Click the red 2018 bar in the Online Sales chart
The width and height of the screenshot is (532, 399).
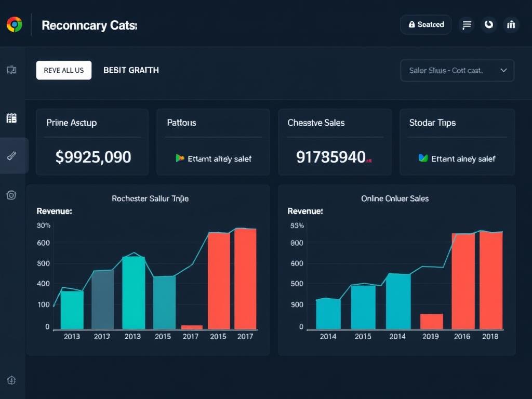click(490, 280)
